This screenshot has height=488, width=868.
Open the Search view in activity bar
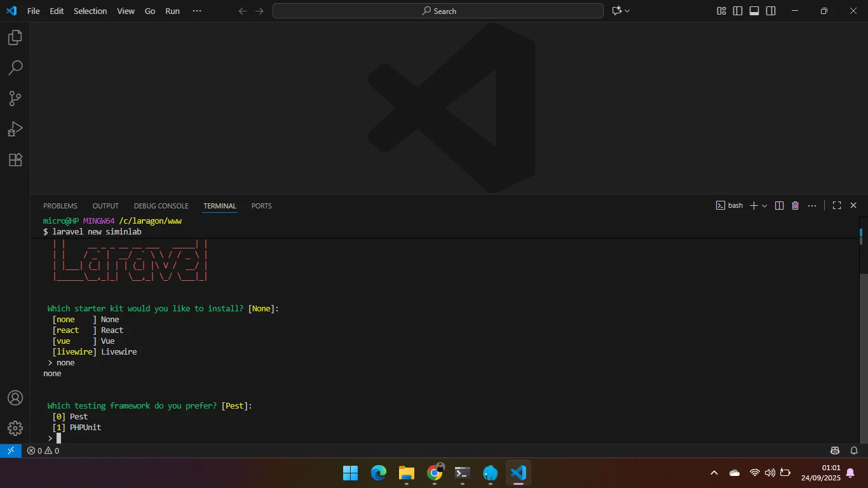(15, 68)
